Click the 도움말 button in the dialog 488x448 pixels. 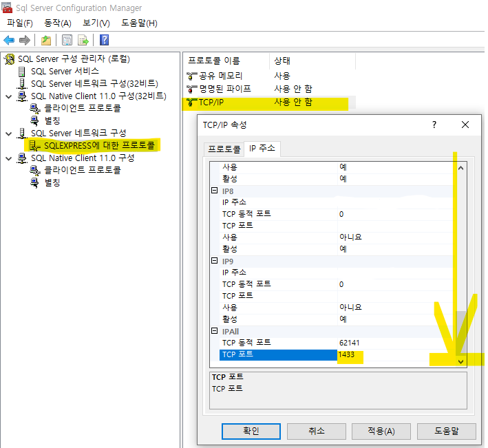(446, 431)
